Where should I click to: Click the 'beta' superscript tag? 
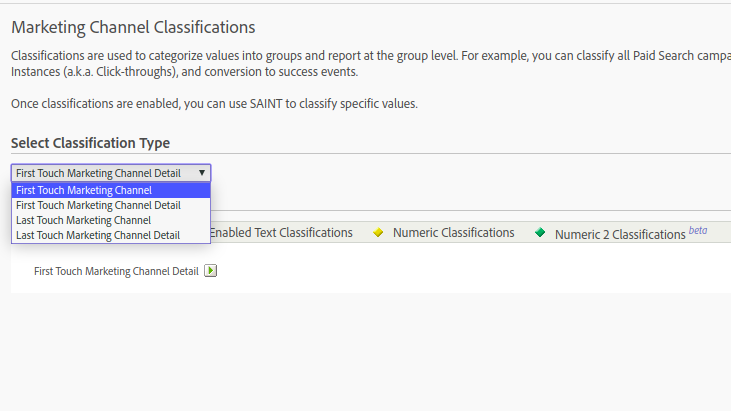tap(697, 230)
